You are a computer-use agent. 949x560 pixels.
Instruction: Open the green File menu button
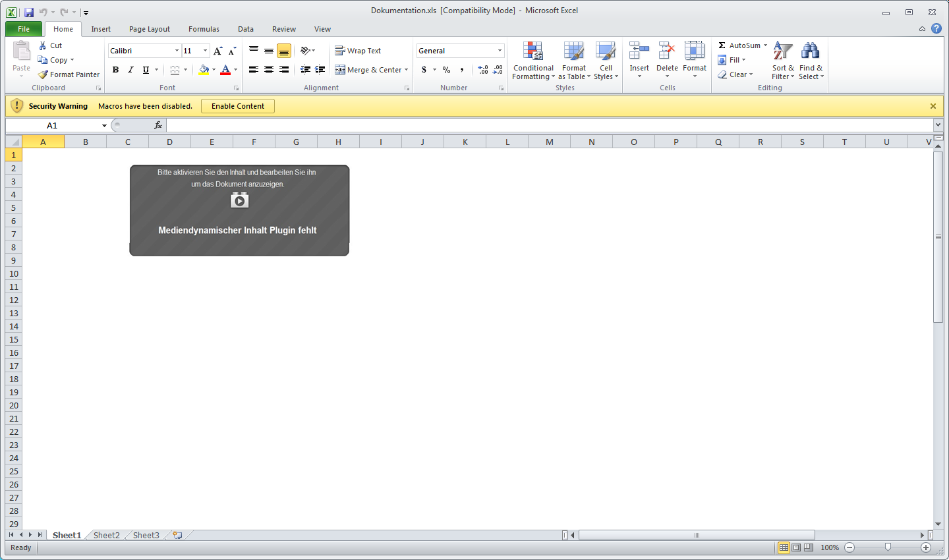24,29
